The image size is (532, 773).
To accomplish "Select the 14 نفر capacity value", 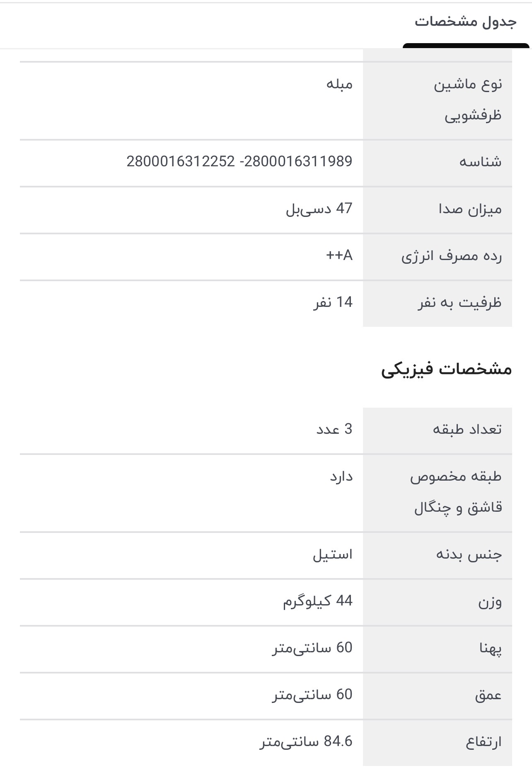I will 333,302.
